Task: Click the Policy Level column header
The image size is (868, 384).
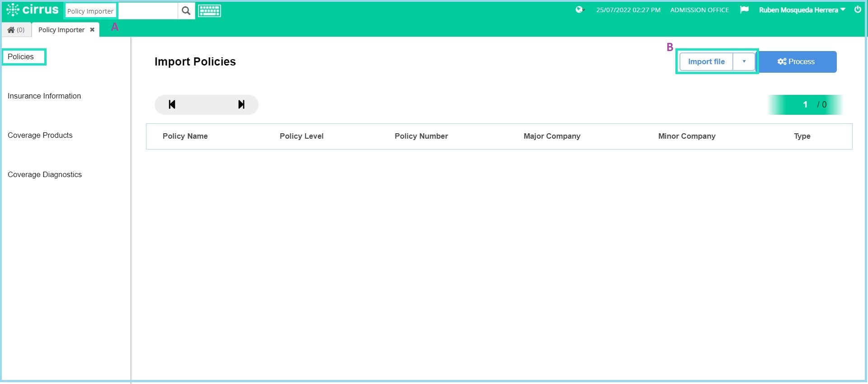Action: pos(302,136)
